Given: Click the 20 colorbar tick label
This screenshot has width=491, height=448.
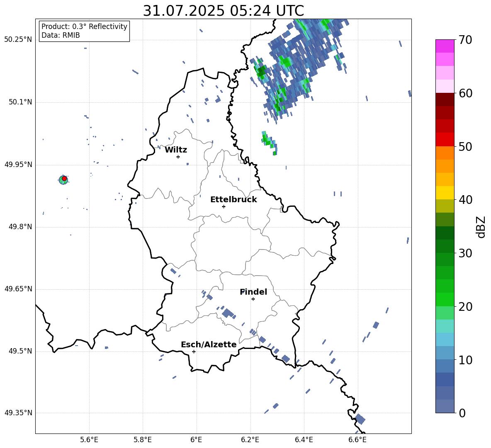Looking at the screenshot, I should click(465, 307).
